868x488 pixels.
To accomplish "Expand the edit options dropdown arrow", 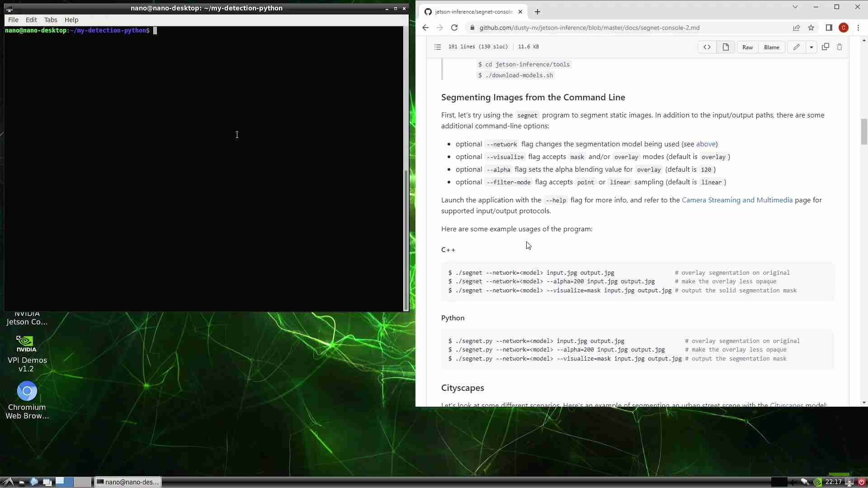I will click(811, 47).
